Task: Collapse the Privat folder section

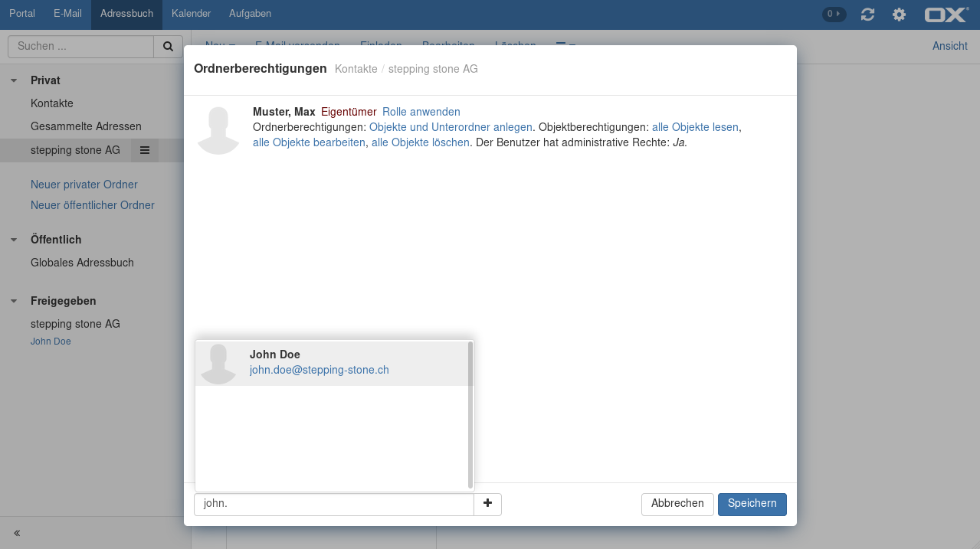Action: pyautogui.click(x=14, y=80)
